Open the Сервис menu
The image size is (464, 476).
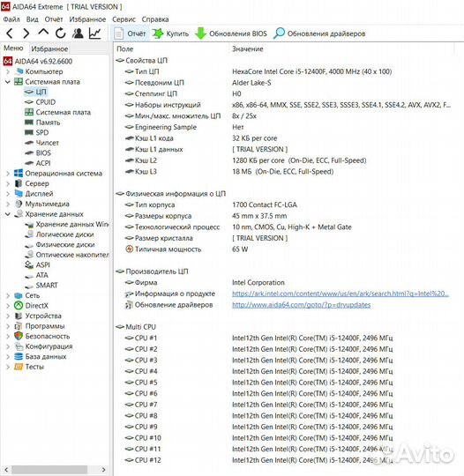(x=123, y=19)
